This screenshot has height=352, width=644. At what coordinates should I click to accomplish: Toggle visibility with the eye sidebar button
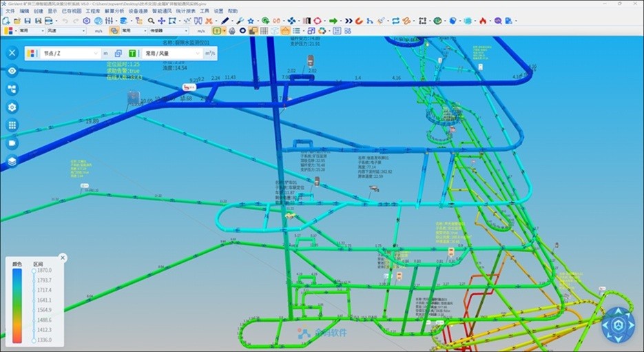(12, 71)
